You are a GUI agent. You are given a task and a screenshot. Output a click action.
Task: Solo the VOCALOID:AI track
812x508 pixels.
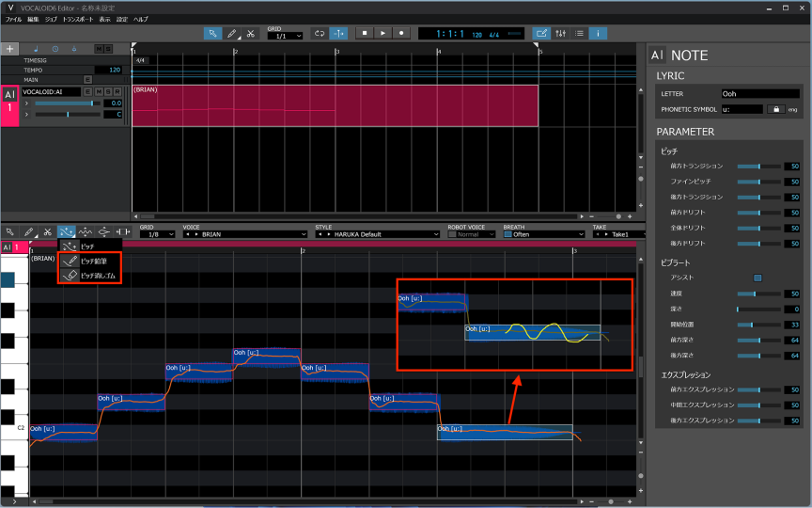pos(108,92)
